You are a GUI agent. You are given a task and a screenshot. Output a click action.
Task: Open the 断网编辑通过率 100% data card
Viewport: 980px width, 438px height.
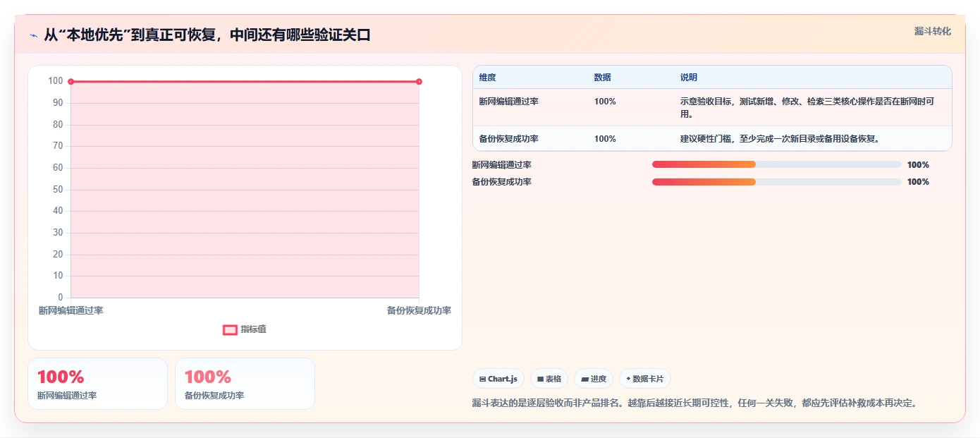[x=97, y=384]
